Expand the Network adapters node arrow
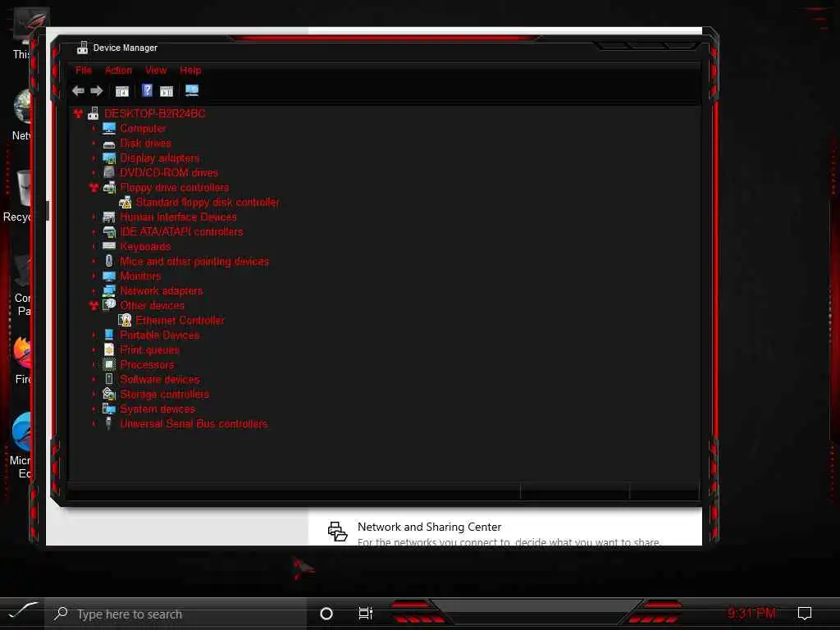Screen dimensions: 840x630 (x=94, y=290)
